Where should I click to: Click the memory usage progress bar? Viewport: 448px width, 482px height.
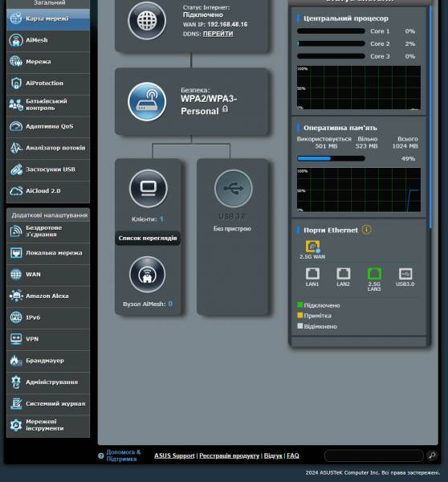(x=331, y=158)
